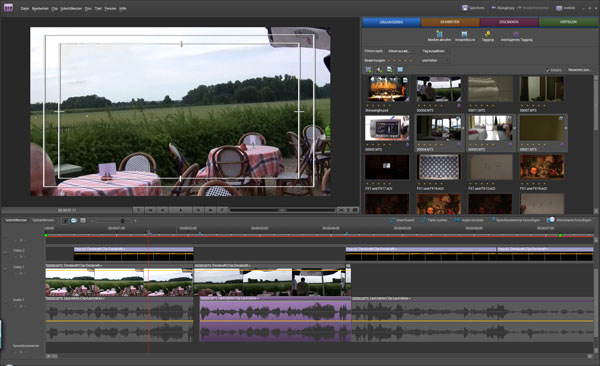600x366 pixels.
Task: Switch to the purple Discmenüs tab
Action: (509, 22)
